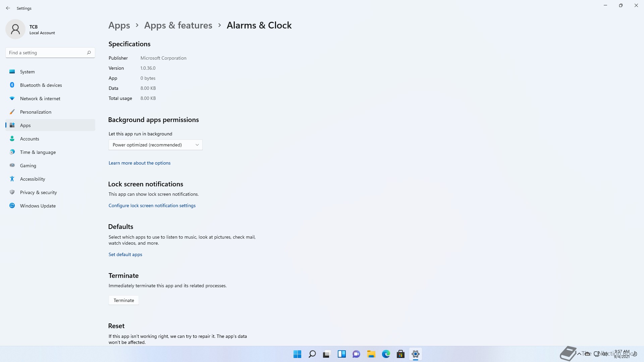Click Set default apps link
644x362 pixels.
click(125, 254)
